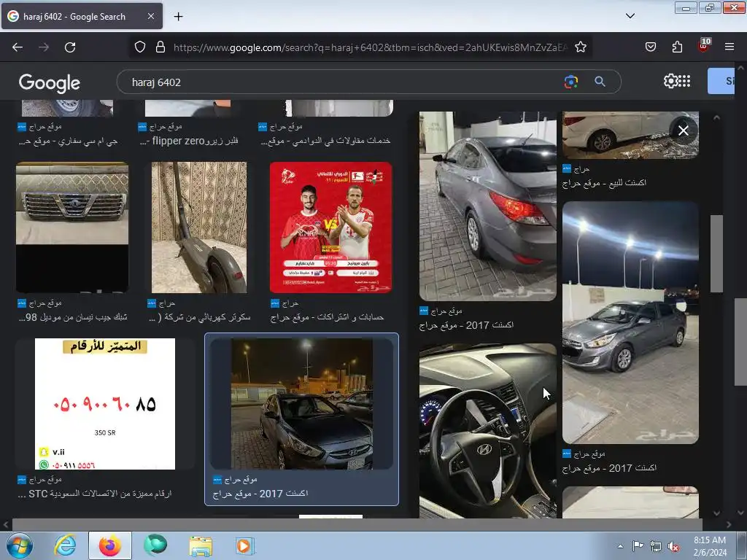Open a new tab with plus button
The image size is (747, 560).
(178, 17)
